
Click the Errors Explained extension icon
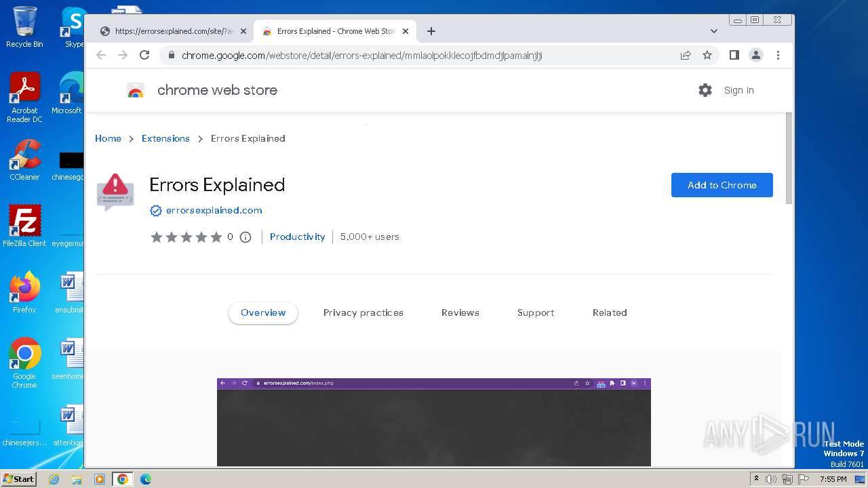[x=115, y=192]
